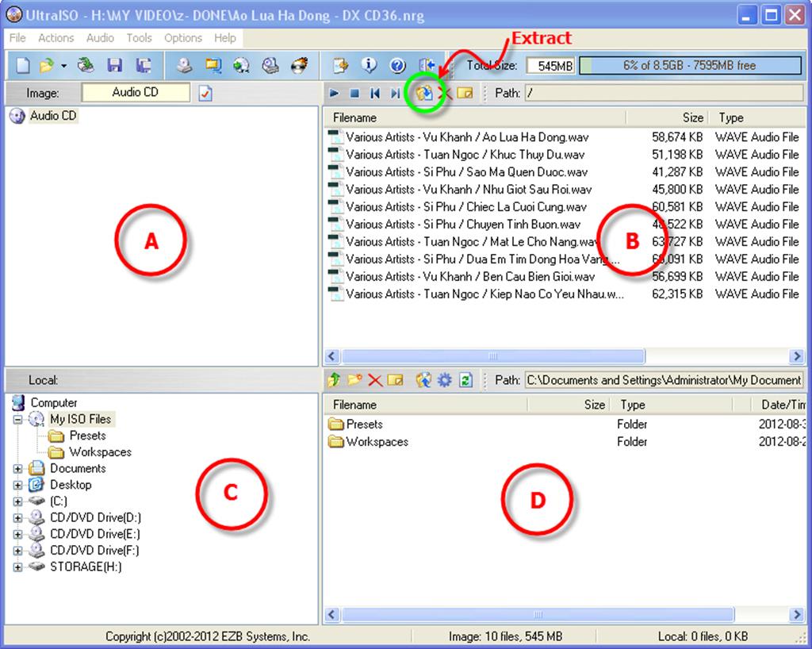Skip to the next track
The height and width of the screenshot is (649, 812).
click(395, 94)
